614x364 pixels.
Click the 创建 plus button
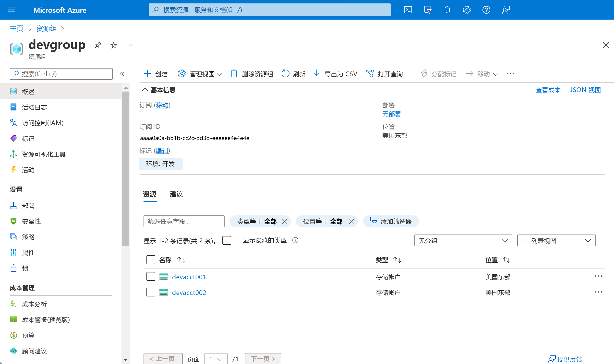point(155,74)
